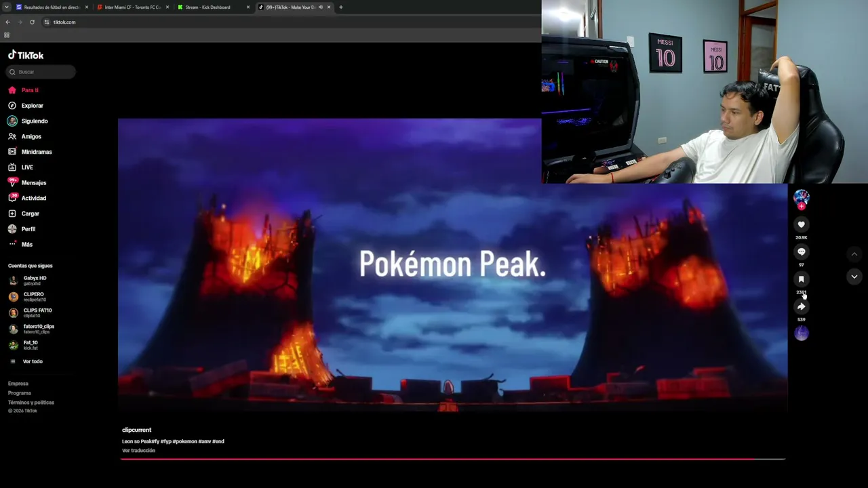The height and width of the screenshot is (488, 868).
Task: Open the clipcurrent username link
Action: point(136,430)
